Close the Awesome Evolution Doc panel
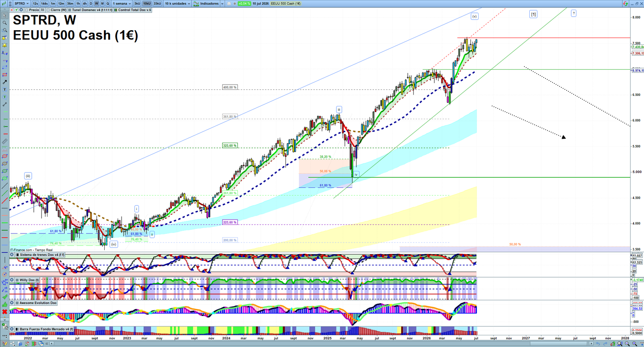The height and width of the screenshot is (347, 644). pyautogui.click(x=12, y=303)
